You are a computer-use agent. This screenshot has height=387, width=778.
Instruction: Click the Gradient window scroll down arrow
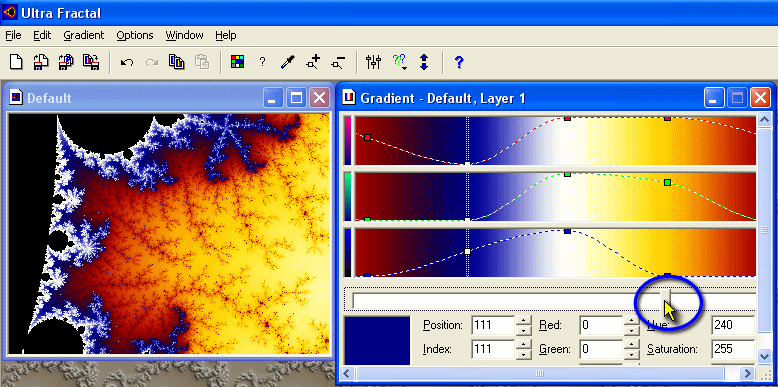pos(765,355)
